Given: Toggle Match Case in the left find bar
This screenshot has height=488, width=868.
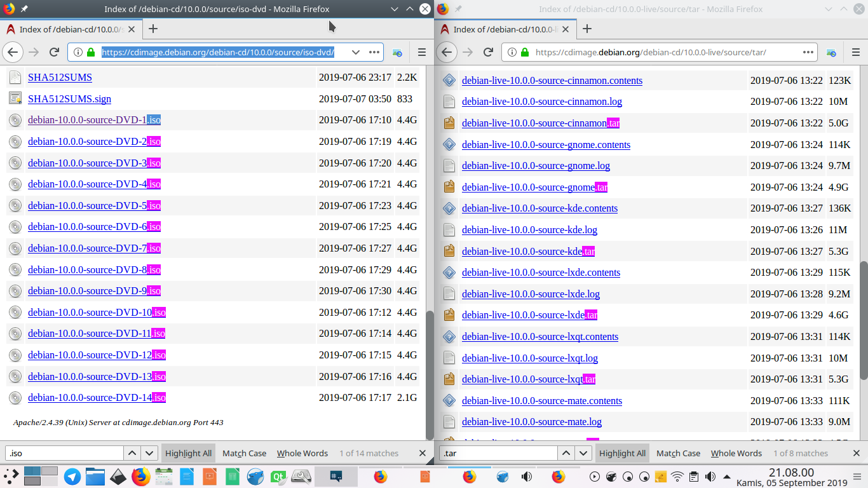Looking at the screenshot, I should click(x=245, y=453).
